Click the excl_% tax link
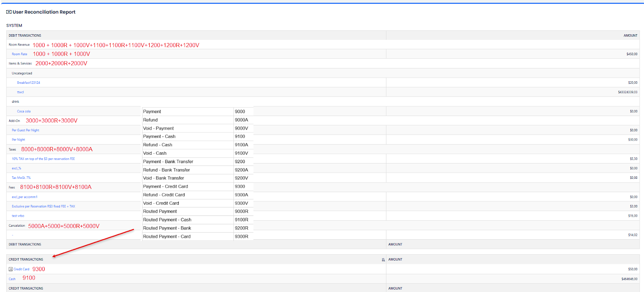 click(17, 168)
